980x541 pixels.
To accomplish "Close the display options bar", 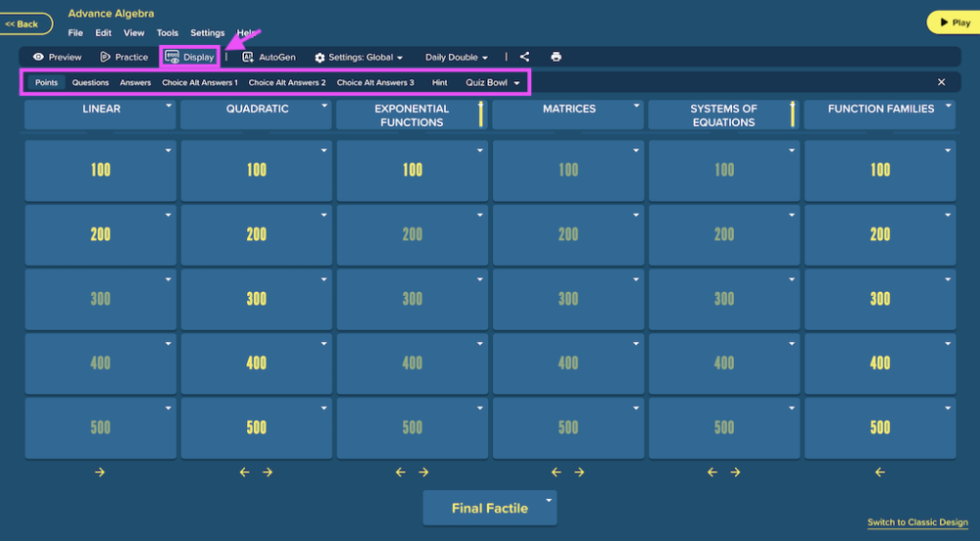I will (x=941, y=82).
